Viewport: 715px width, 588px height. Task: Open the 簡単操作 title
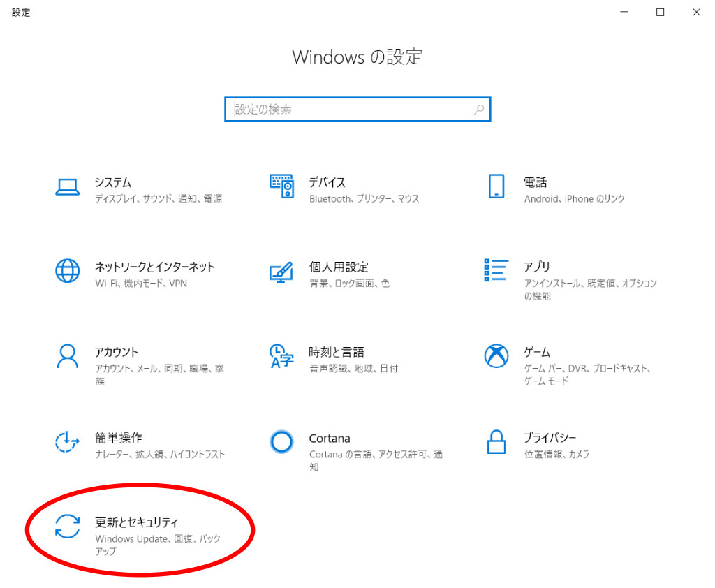(119, 438)
